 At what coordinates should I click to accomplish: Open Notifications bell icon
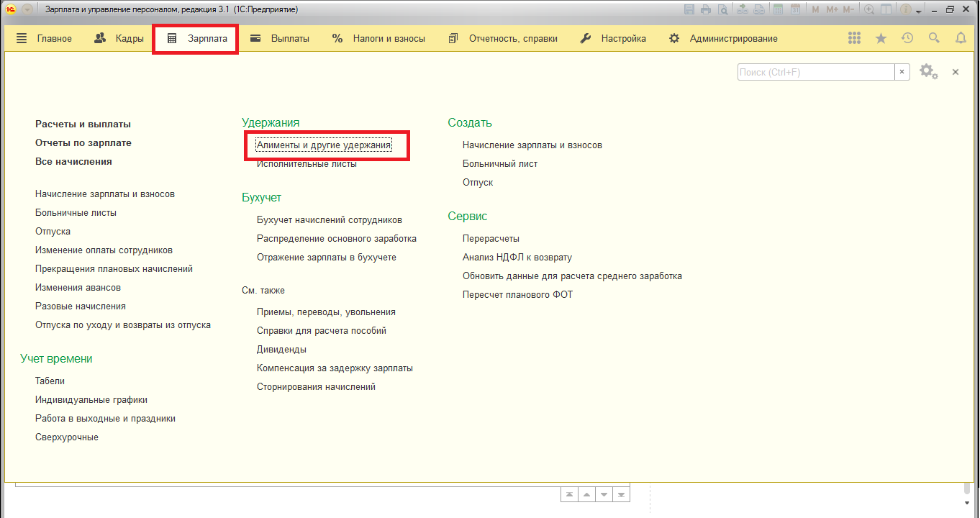(961, 38)
